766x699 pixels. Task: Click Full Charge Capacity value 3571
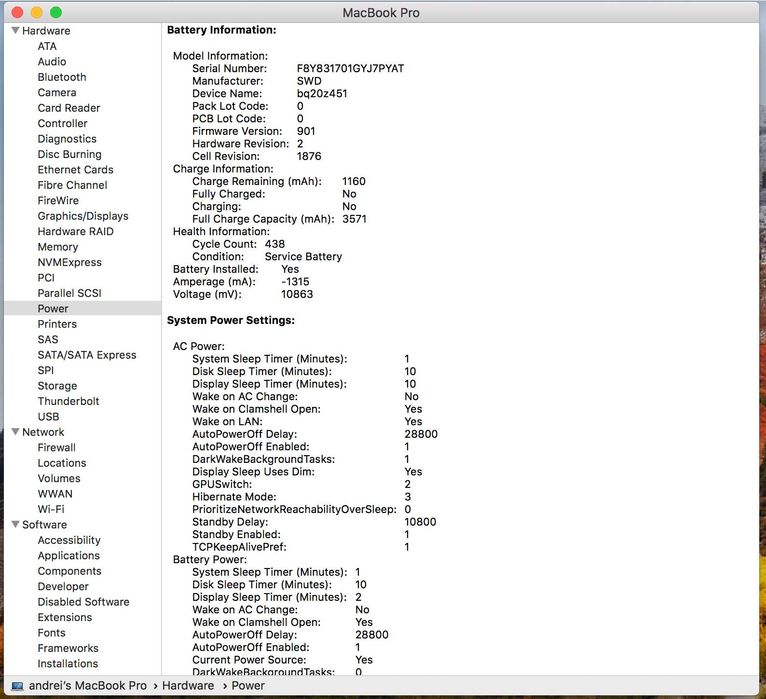[354, 219]
